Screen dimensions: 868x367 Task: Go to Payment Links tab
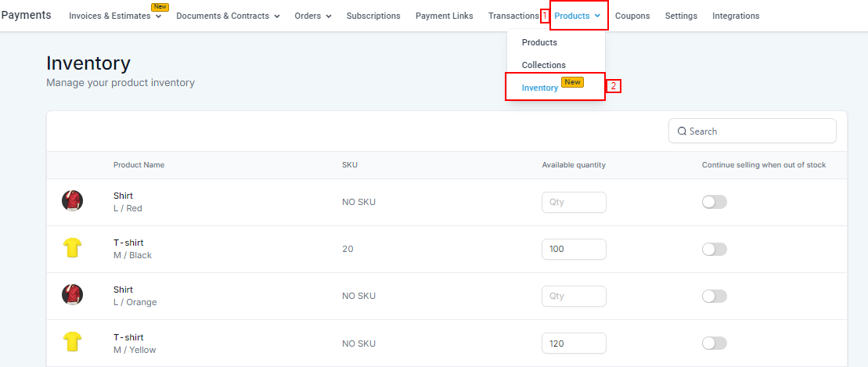click(444, 16)
